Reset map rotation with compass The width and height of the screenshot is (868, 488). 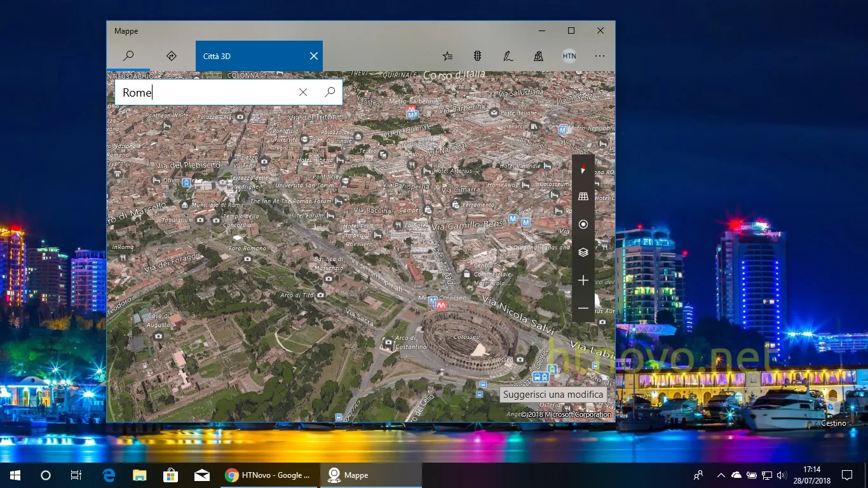click(x=583, y=169)
